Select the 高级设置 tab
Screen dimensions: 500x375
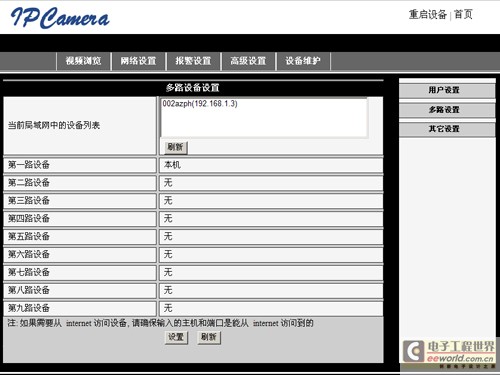click(x=248, y=61)
